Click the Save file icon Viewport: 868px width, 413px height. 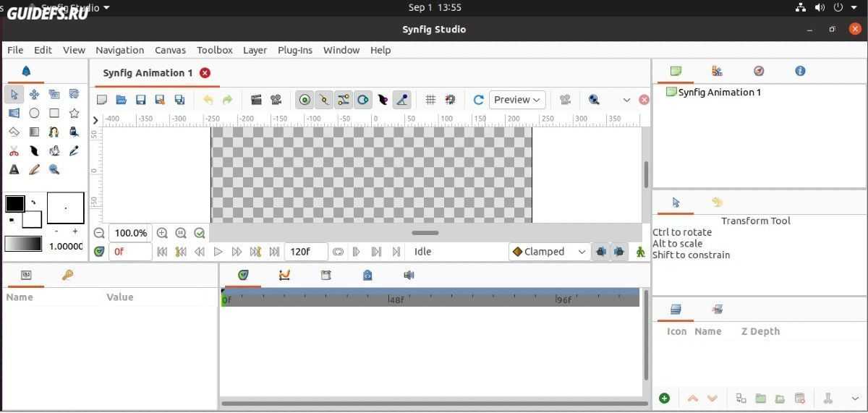point(141,100)
